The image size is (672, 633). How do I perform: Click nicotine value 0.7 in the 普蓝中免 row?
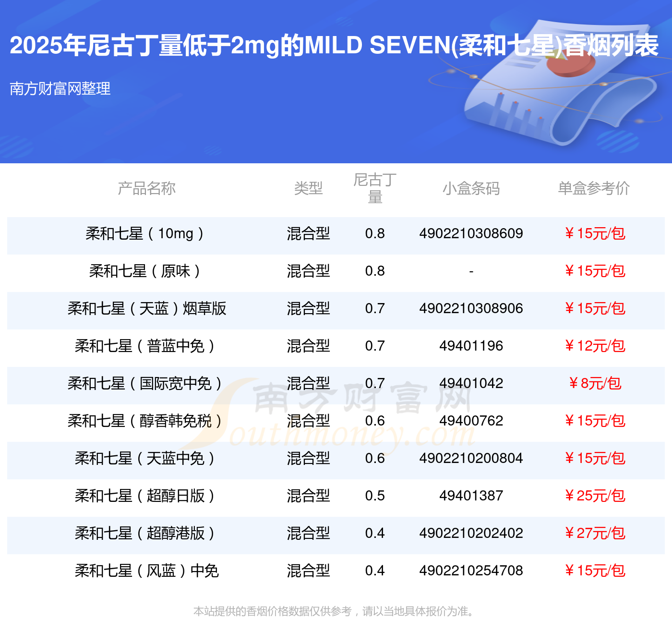[x=375, y=346]
